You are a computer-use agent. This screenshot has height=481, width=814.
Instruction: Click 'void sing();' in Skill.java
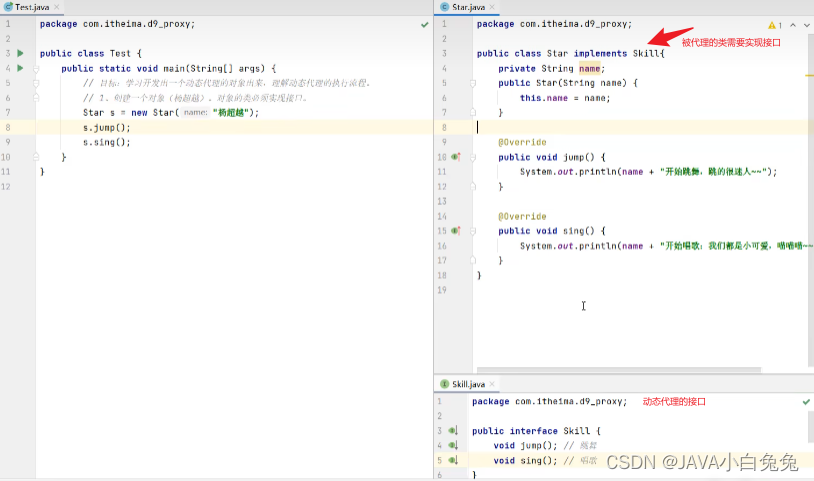525,461
